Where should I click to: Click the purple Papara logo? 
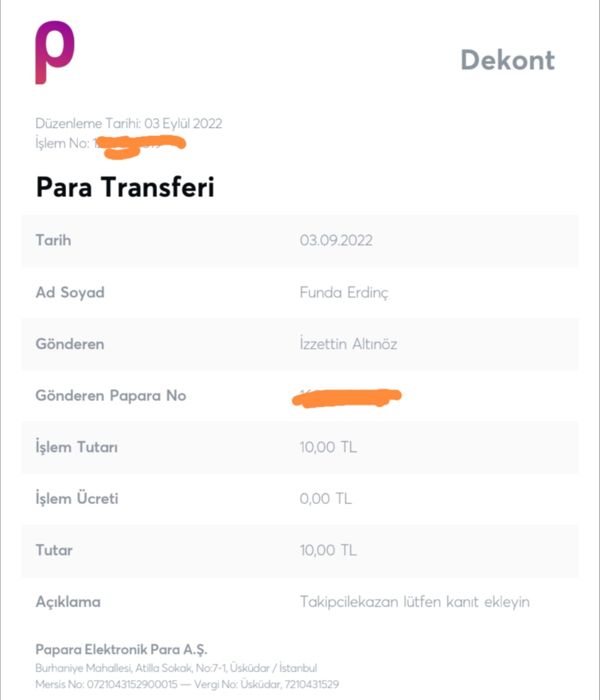(x=54, y=52)
